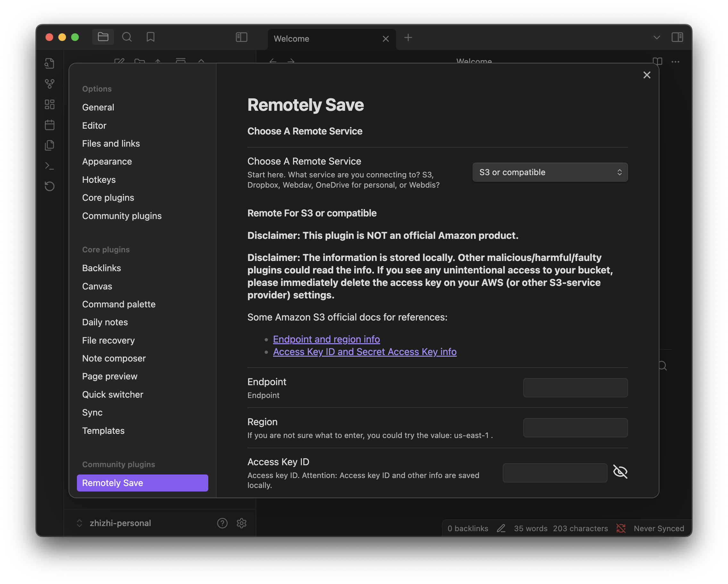Screen dimensions: 728x584
Task: Click the bookmark icon in top bar
Action: [x=151, y=37]
